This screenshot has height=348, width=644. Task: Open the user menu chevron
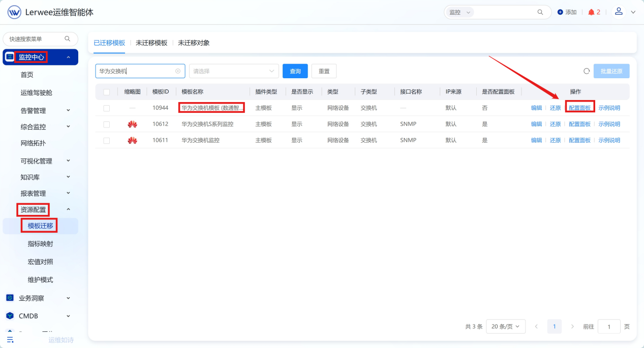point(633,12)
